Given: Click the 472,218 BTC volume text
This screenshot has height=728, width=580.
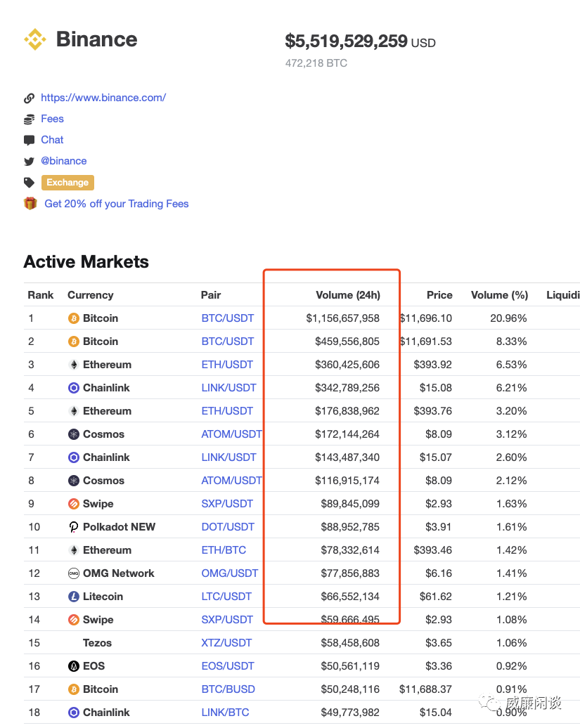Looking at the screenshot, I should [x=316, y=63].
